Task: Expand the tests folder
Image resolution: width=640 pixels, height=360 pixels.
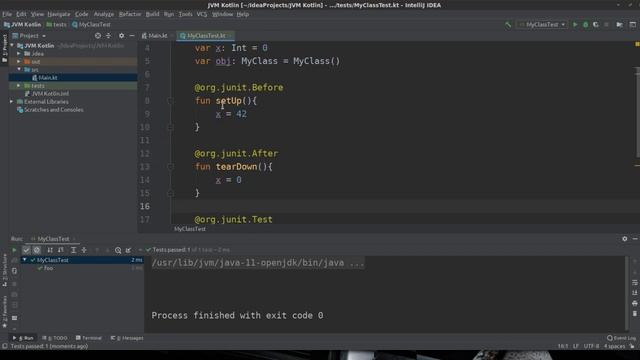Action: pos(19,86)
